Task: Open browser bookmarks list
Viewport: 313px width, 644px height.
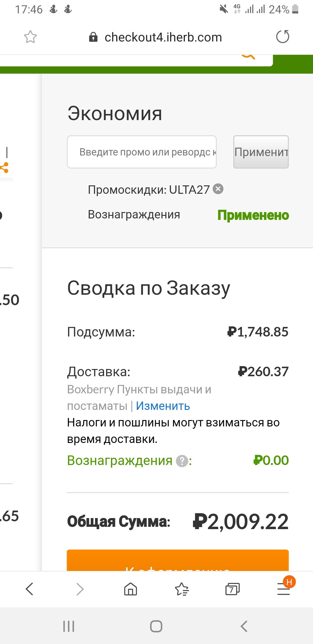Action: pos(182,589)
